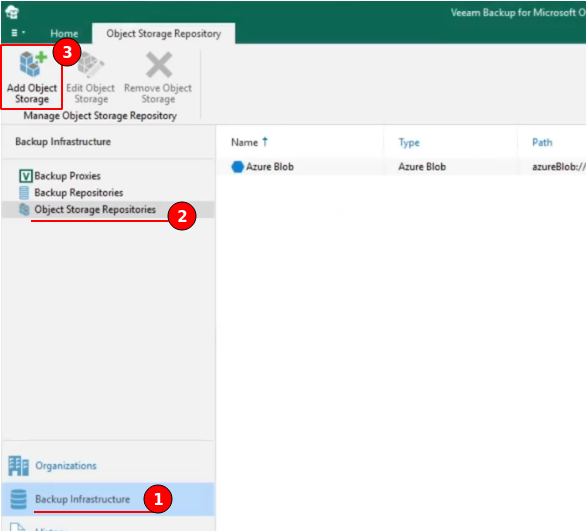Click the Azure Blob type cell
The image size is (586, 531).
point(422,167)
